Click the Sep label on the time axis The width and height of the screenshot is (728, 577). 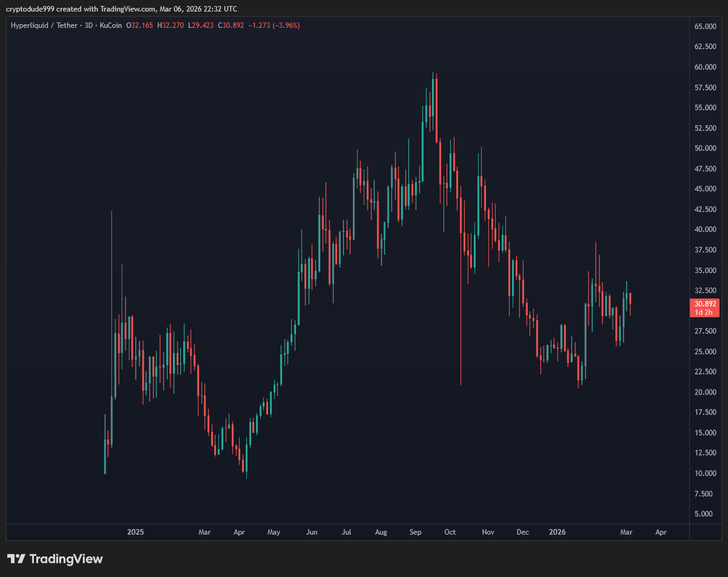coord(416,532)
